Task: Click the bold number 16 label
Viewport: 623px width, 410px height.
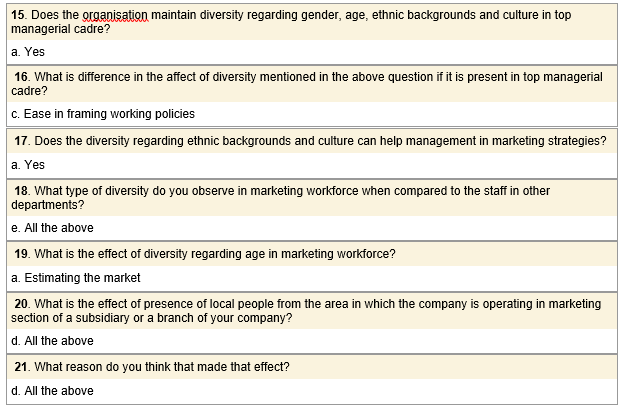Action: pos(22,77)
